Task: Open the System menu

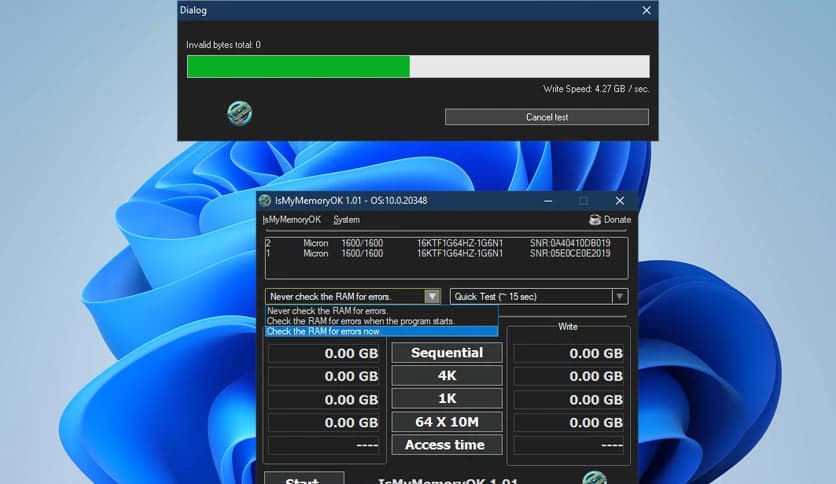Action: pyautogui.click(x=346, y=220)
